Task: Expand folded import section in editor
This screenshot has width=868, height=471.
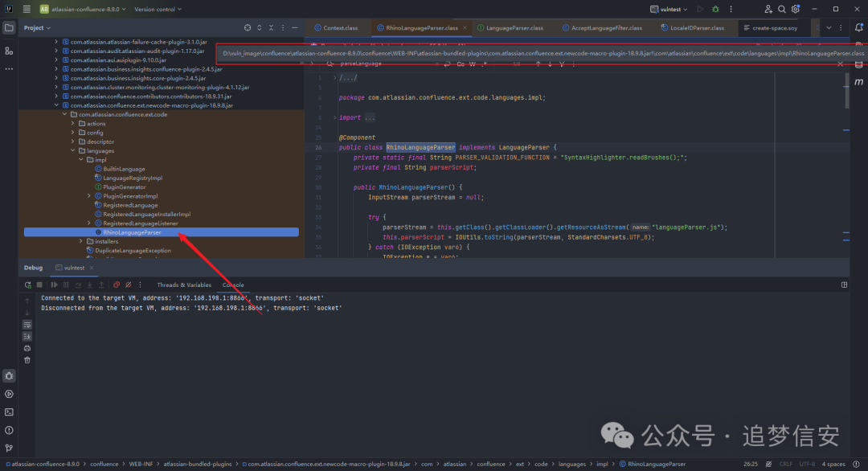Action: click(x=335, y=117)
